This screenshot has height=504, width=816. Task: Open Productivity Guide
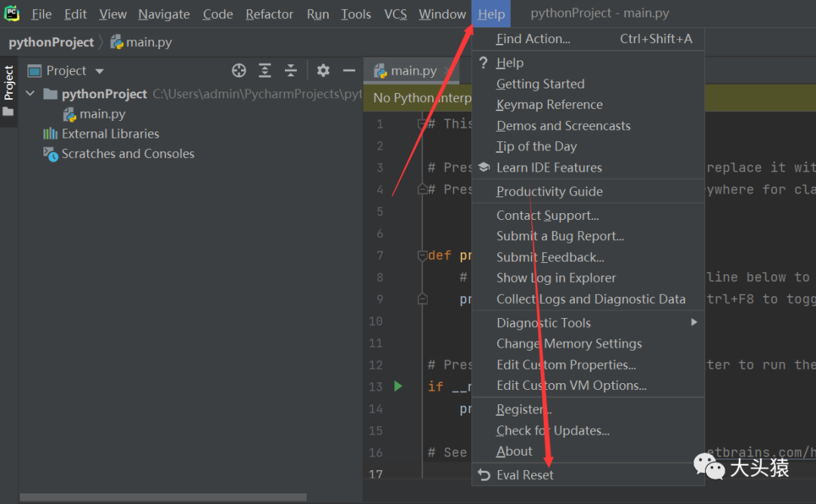coord(588,191)
